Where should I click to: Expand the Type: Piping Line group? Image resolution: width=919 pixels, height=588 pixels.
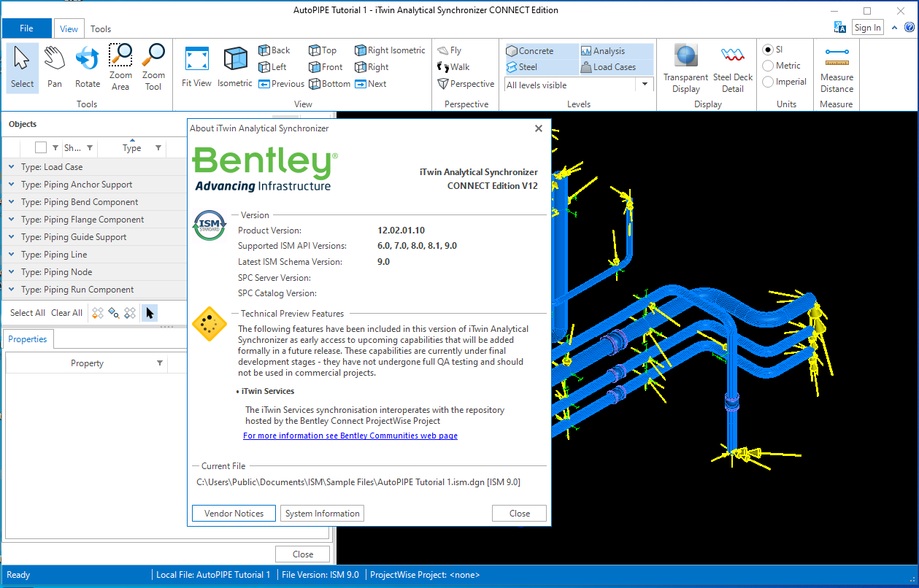(x=11, y=255)
